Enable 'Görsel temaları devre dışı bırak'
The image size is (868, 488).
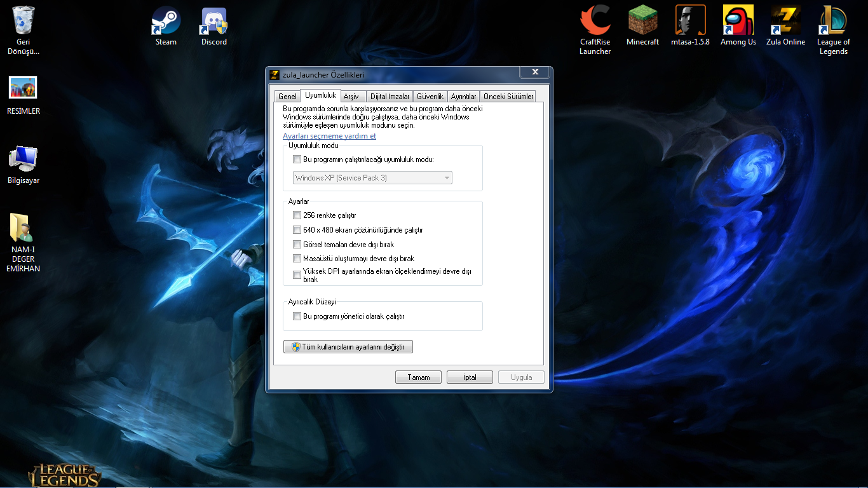297,245
